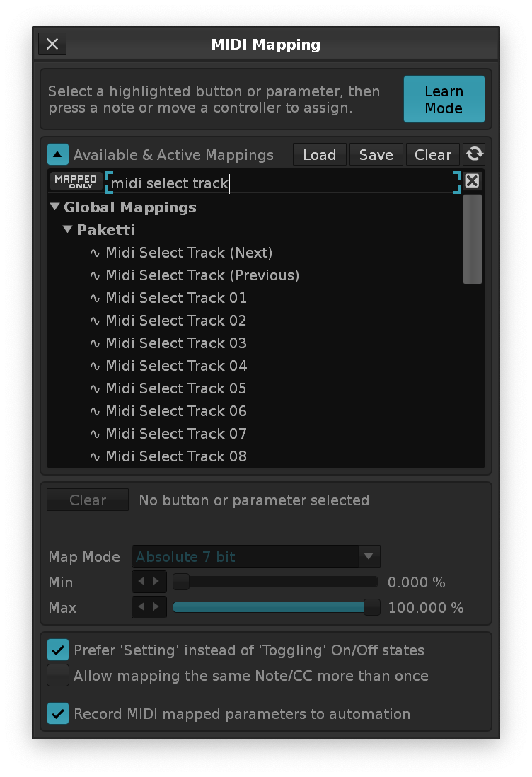This screenshot has width=532, height=777.
Task: Enable mapping the same Note/CC more than once
Action: 58,676
